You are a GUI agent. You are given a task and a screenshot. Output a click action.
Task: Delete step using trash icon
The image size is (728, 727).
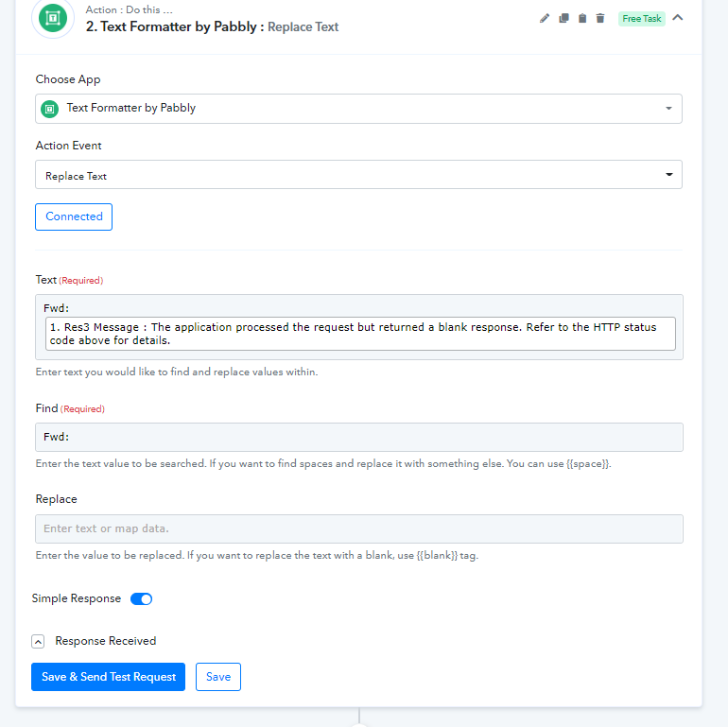pos(600,19)
